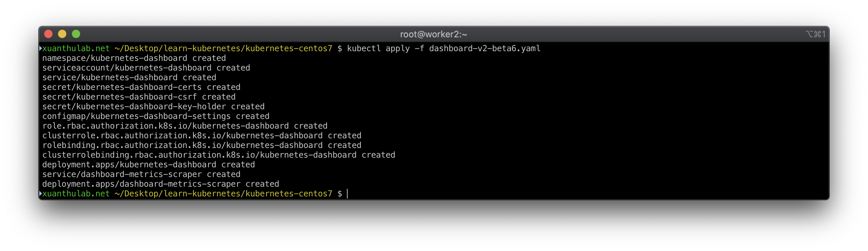Image resolution: width=868 pixels, height=251 pixels.
Task: Click the cursor at the last prompt
Action: 347,194
